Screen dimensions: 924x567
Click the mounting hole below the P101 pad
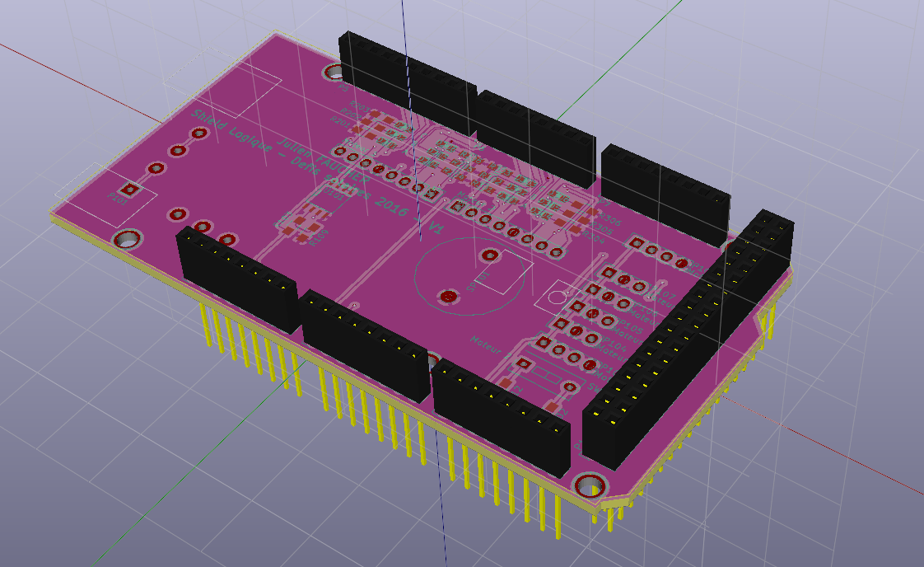click(x=126, y=239)
